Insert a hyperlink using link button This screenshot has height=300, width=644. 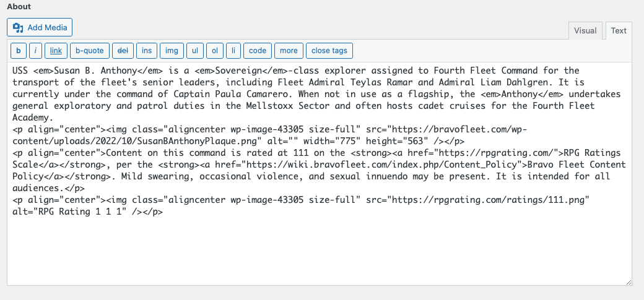coord(56,51)
